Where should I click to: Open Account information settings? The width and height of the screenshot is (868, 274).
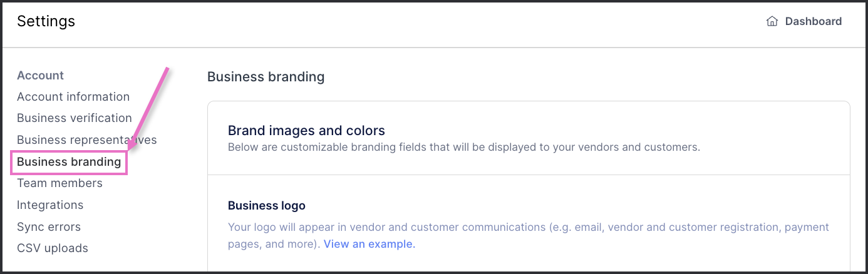tap(73, 97)
